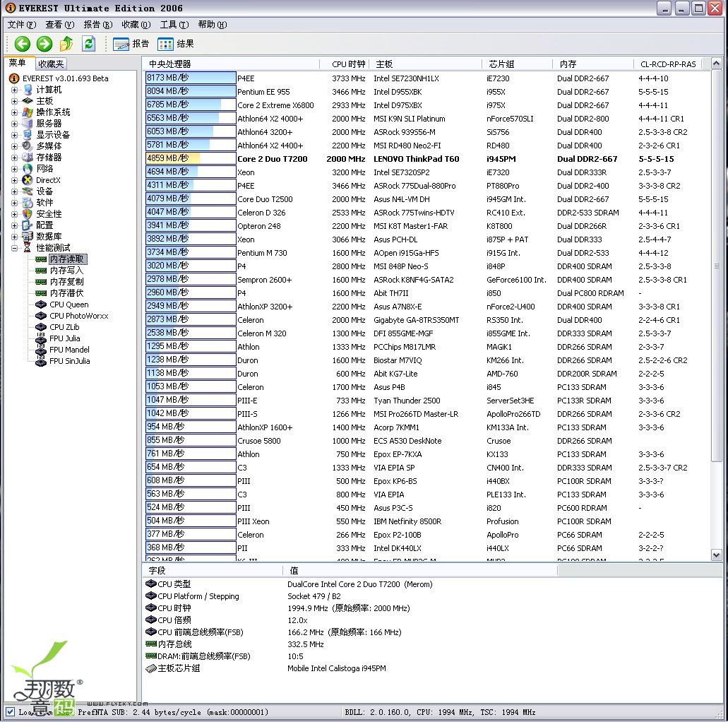Click the 存储器 storage icon in tree
This screenshot has width=728, height=722.
[x=28, y=157]
